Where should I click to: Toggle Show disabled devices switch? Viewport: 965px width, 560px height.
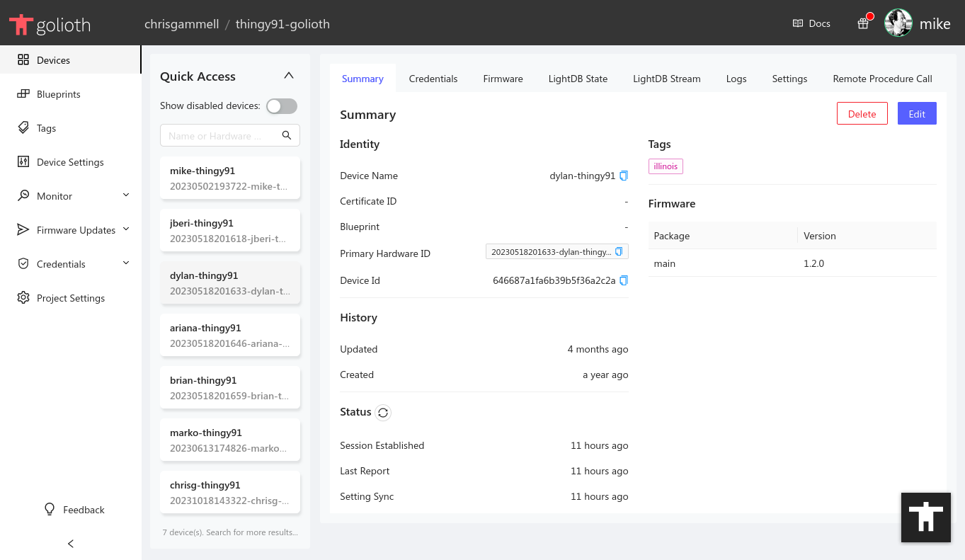pos(281,106)
